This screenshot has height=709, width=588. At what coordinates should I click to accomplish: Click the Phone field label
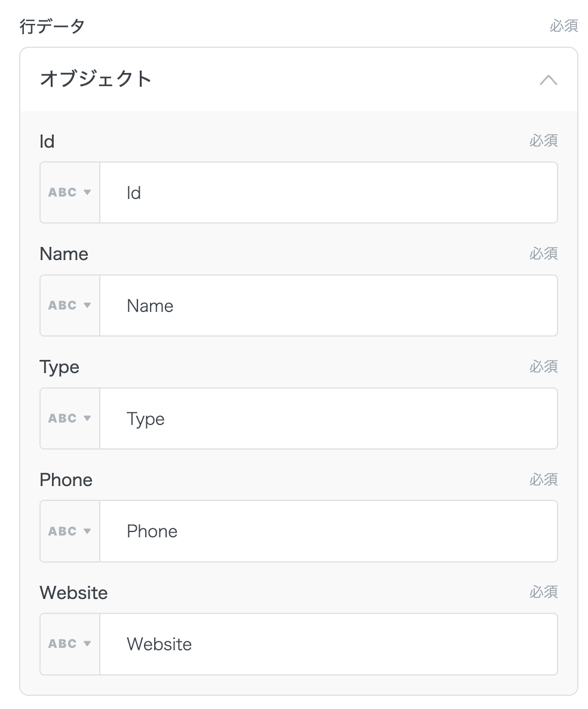pyautogui.click(x=66, y=480)
